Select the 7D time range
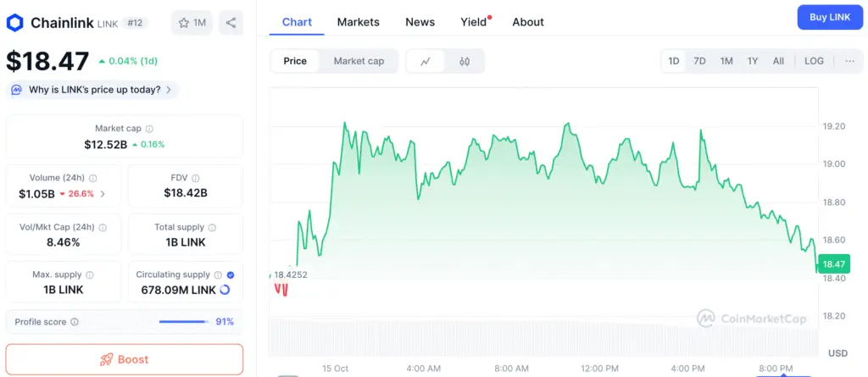 click(699, 61)
